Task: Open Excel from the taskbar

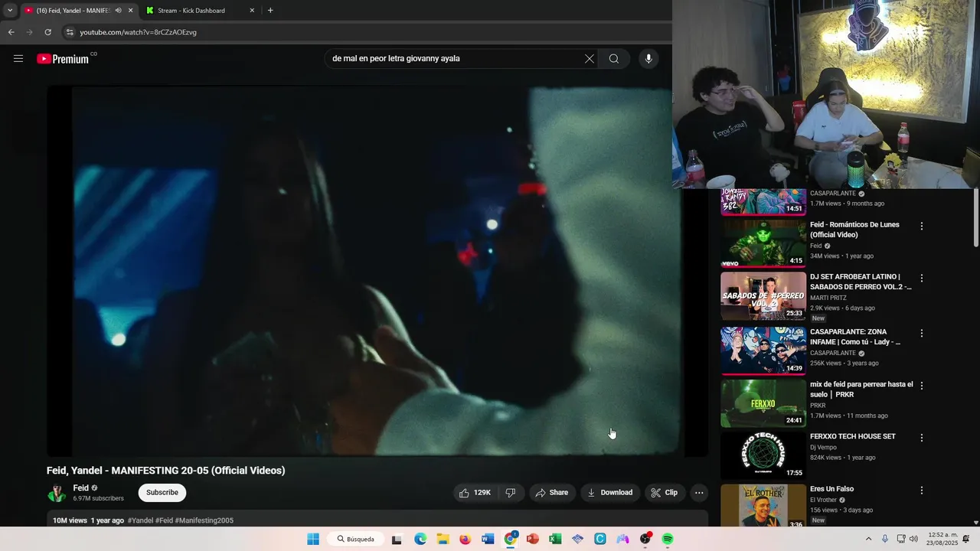Action: [x=555, y=539]
